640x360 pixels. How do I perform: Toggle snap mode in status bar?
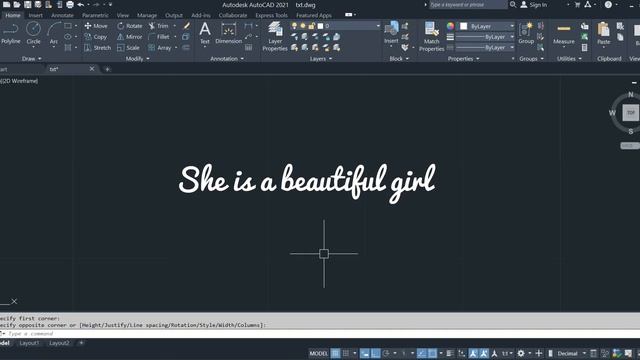click(346, 353)
